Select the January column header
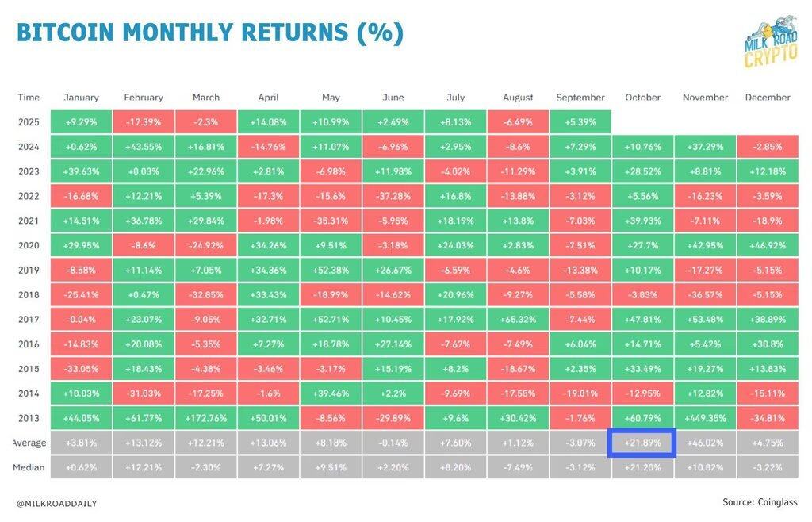The height and width of the screenshot is (522, 812). 81,98
